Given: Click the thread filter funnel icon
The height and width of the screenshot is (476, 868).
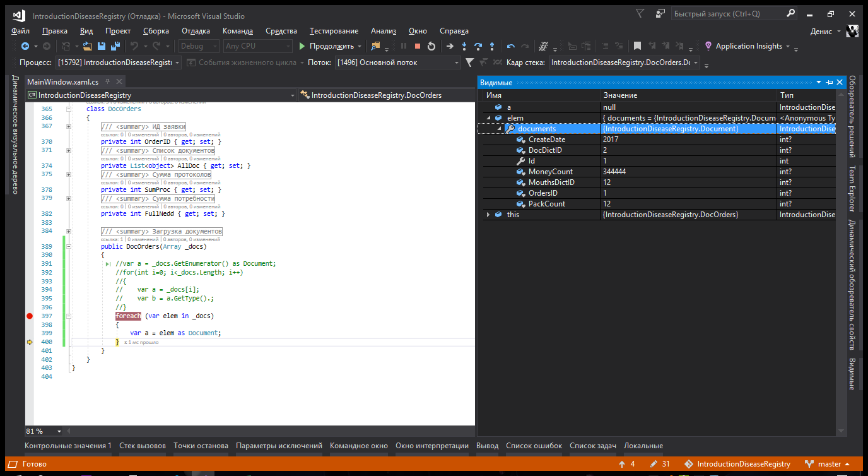Looking at the screenshot, I should point(470,62).
